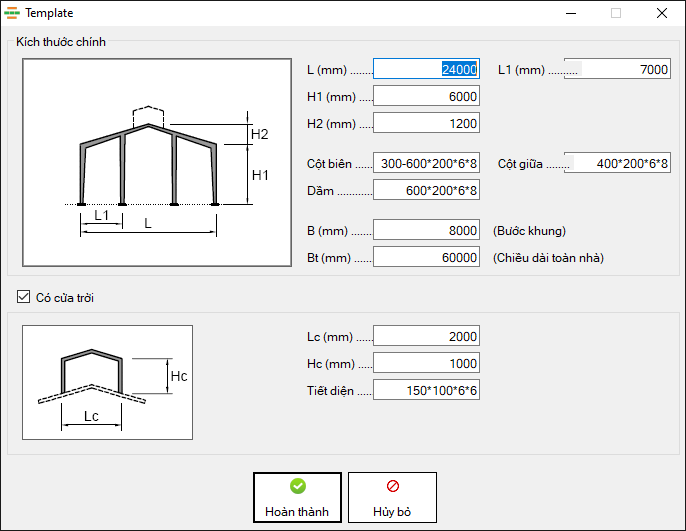
Task: Click the Cột giữa field with 400*200*6*8
Action: [617, 163]
